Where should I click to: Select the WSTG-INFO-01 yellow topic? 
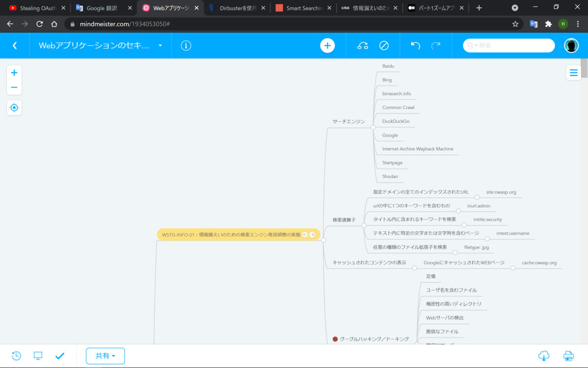[239, 235]
